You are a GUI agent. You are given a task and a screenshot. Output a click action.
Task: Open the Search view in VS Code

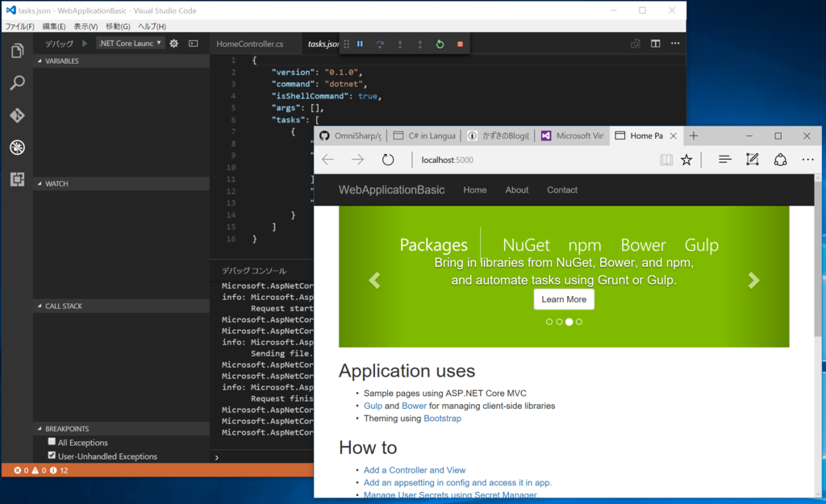pos(17,83)
